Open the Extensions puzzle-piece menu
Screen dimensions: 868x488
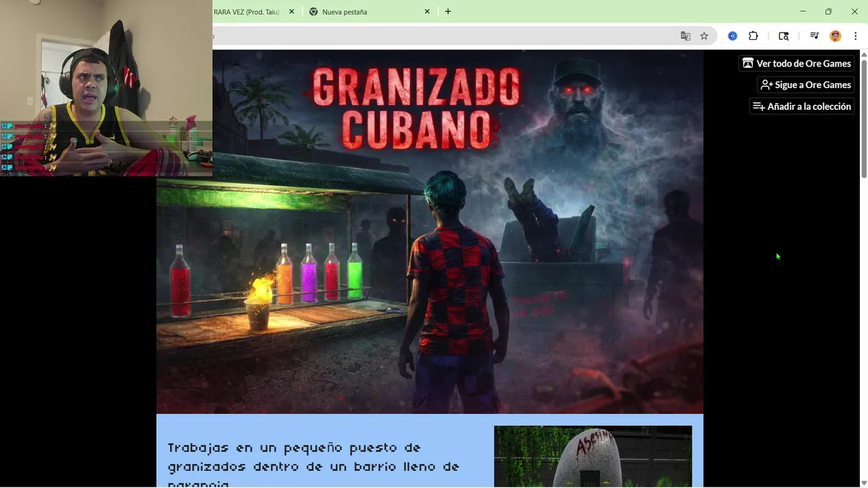(753, 36)
